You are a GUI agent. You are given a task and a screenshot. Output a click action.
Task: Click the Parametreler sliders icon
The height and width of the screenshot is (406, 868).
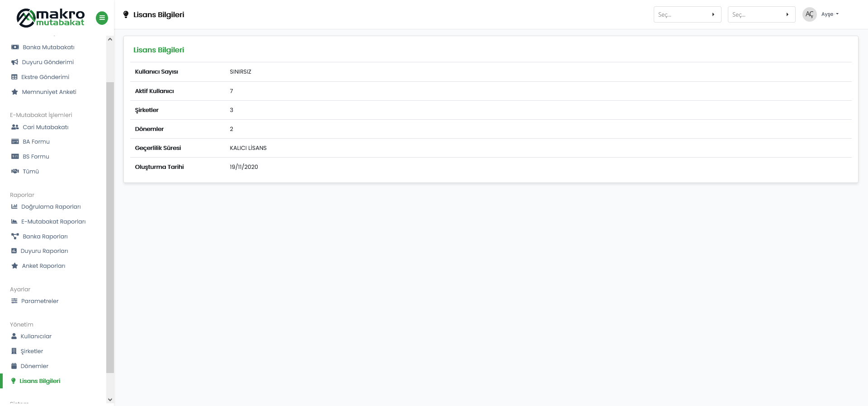pos(14,301)
